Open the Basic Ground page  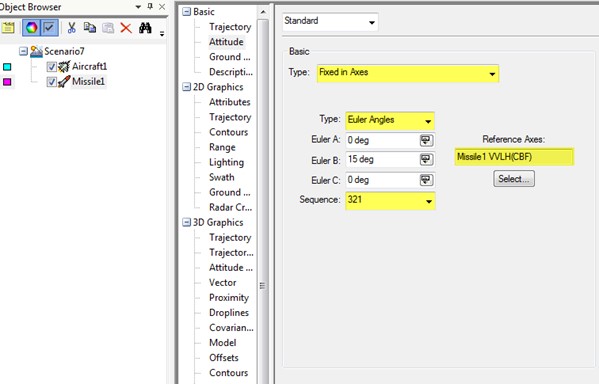pyautogui.click(x=230, y=57)
